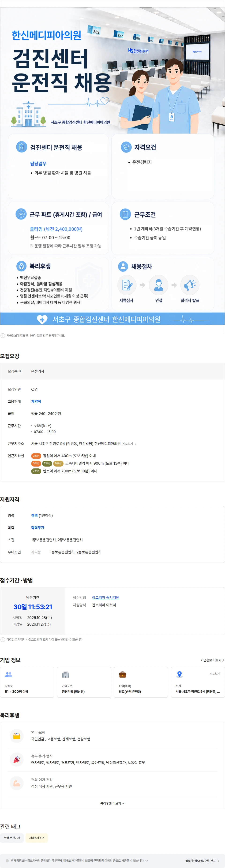Image resolution: width=225 pixels, height=868 pixels.
Task: Click the 7호선 badge beside 반포역
Action: pos(36,471)
